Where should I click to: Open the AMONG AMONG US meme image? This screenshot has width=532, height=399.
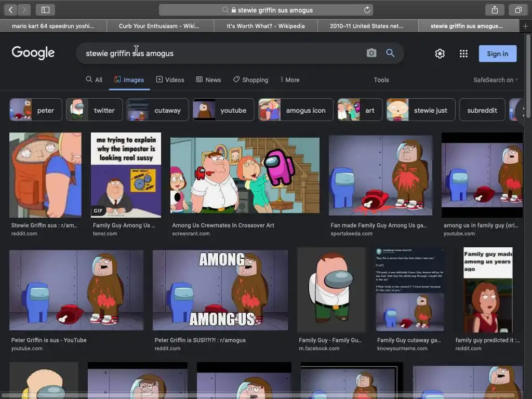220,290
